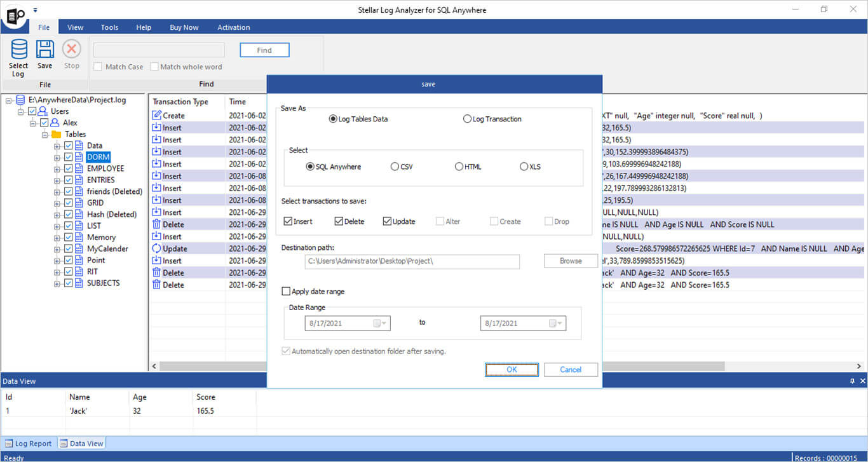
Task: Open the Activation tab
Action: tap(234, 27)
